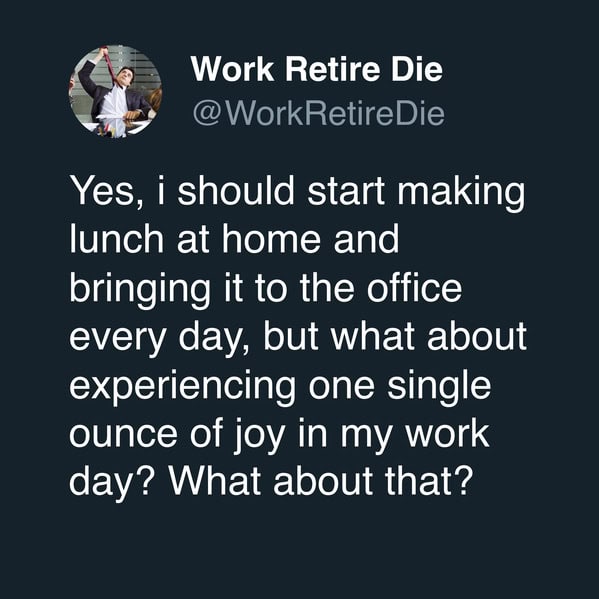
Task: Select the word "lunch" in the tweet
Action: tap(117, 239)
